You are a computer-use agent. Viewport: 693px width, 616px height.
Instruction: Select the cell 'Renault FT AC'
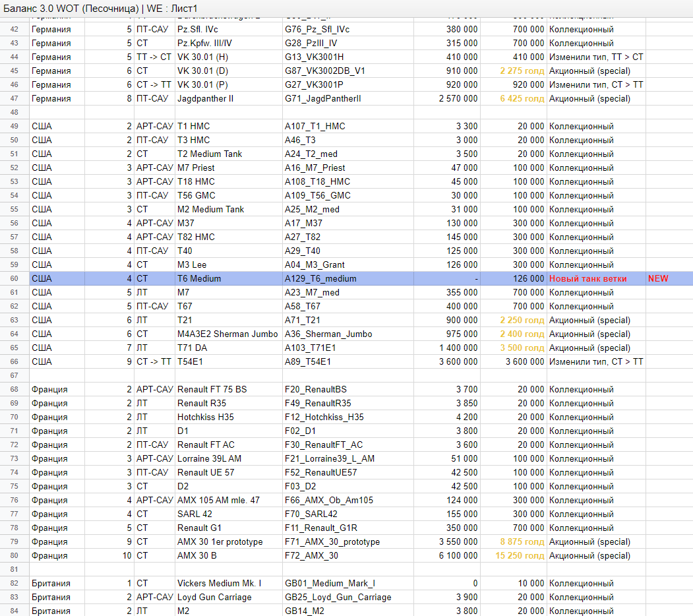pos(229,445)
